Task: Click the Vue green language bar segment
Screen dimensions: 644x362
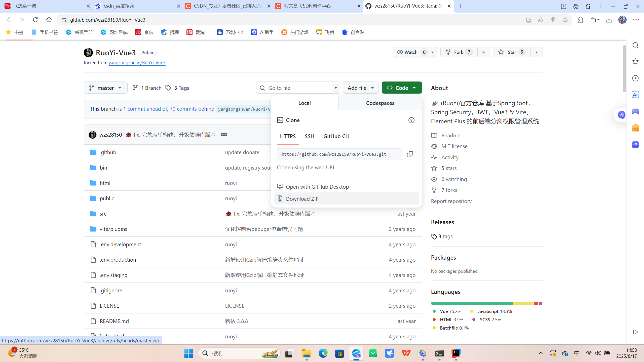Action: pos(472,303)
